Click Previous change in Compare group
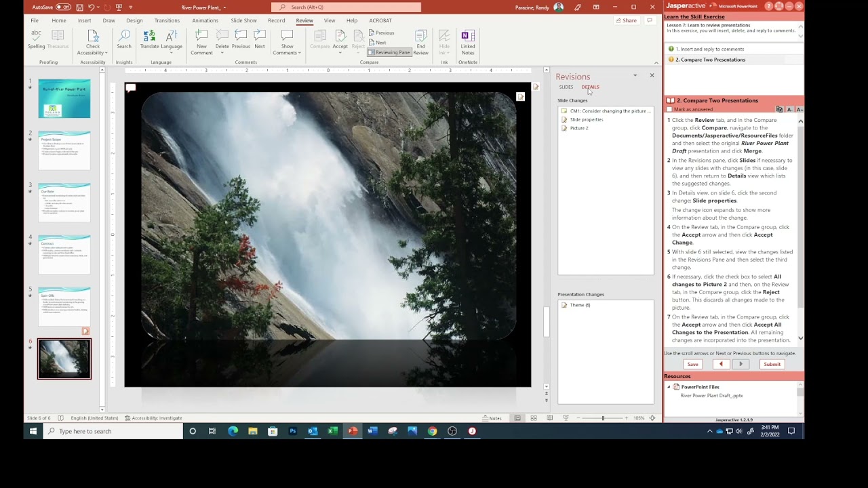This screenshot has height=488, width=868. tap(382, 33)
